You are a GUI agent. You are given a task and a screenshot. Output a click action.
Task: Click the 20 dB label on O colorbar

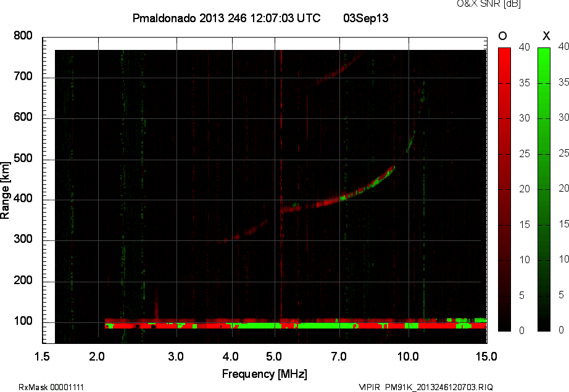tap(525, 189)
